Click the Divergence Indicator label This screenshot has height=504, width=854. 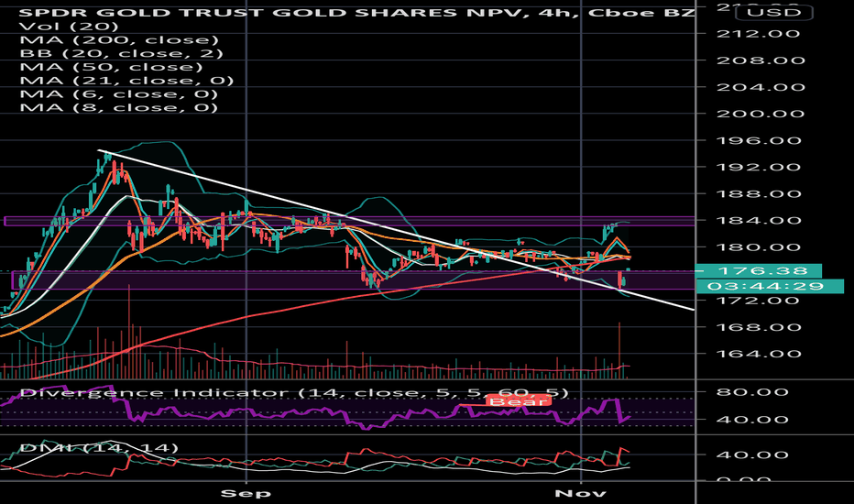click(x=294, y=393)
